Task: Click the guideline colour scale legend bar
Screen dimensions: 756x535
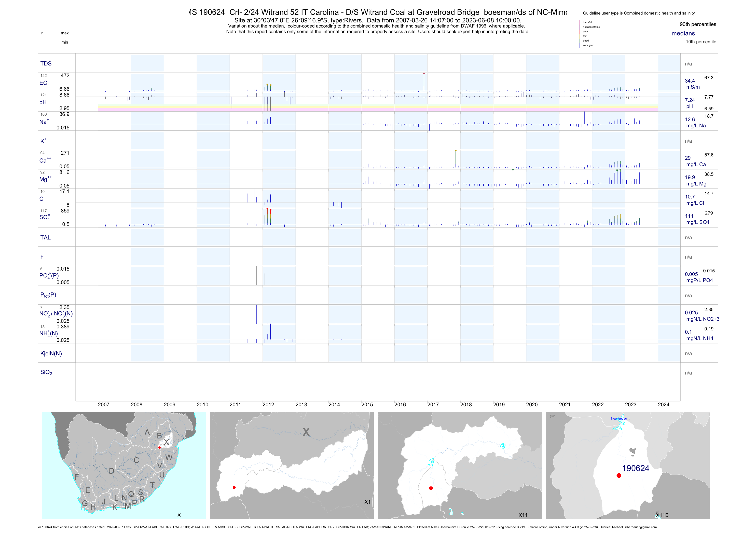Action: (580, 34)
